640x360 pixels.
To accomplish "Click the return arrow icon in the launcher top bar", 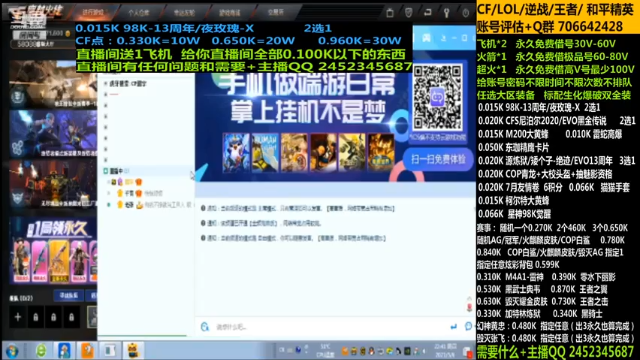I will [x=427, y=13].
